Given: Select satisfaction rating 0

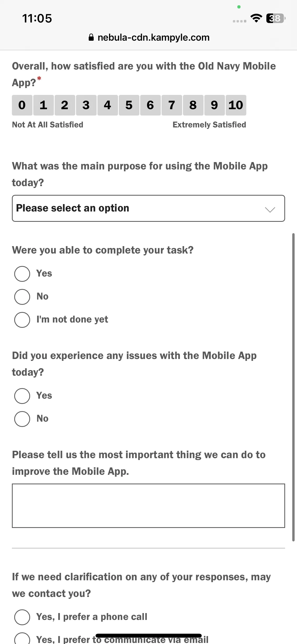Looking at the screenshot, I should [x=22, y=105].
